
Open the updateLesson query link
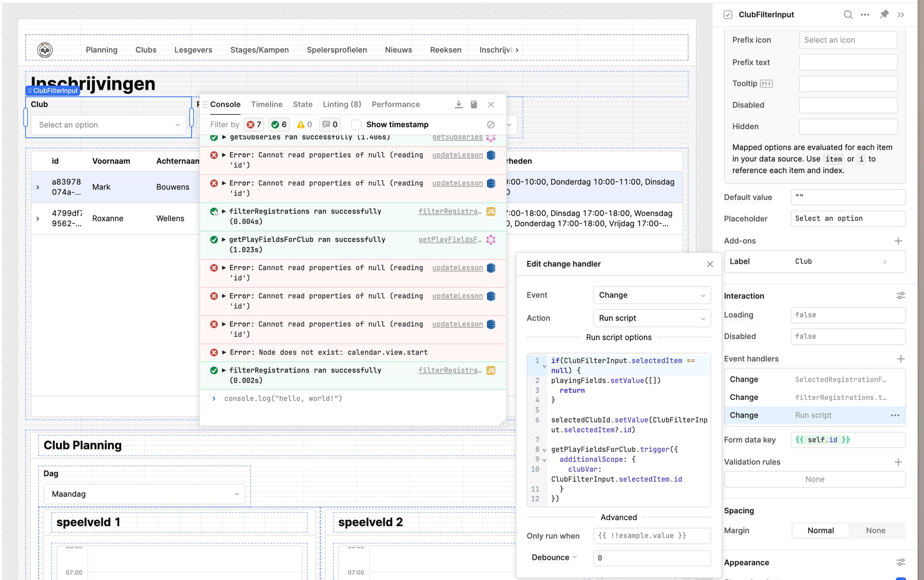(457, 155)
